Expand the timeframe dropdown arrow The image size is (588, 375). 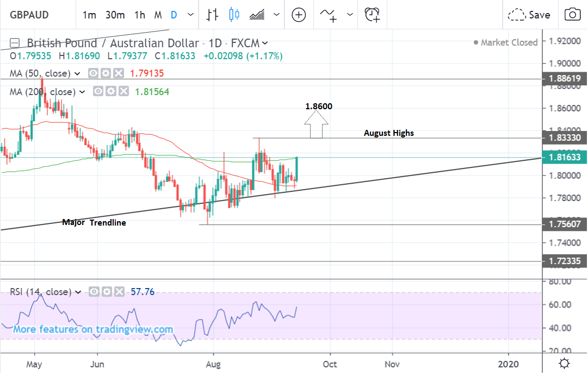tap(190, 15)
